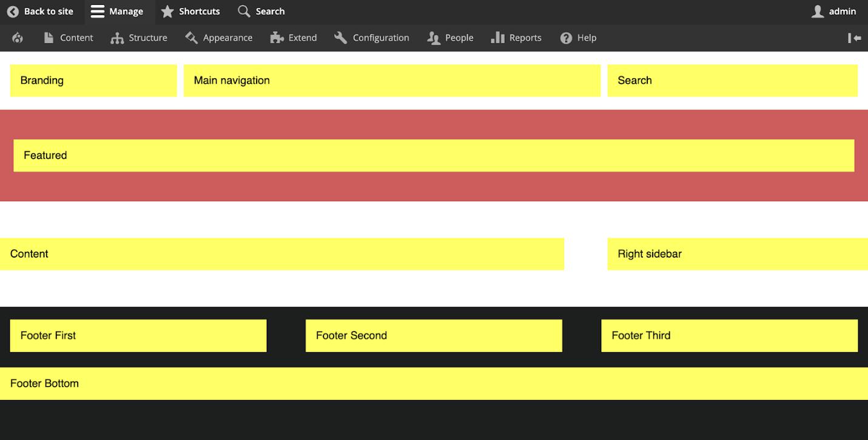The height and width of the screenshot is (440, 868).
Task: Select the Content page icon
Action: 50,38
